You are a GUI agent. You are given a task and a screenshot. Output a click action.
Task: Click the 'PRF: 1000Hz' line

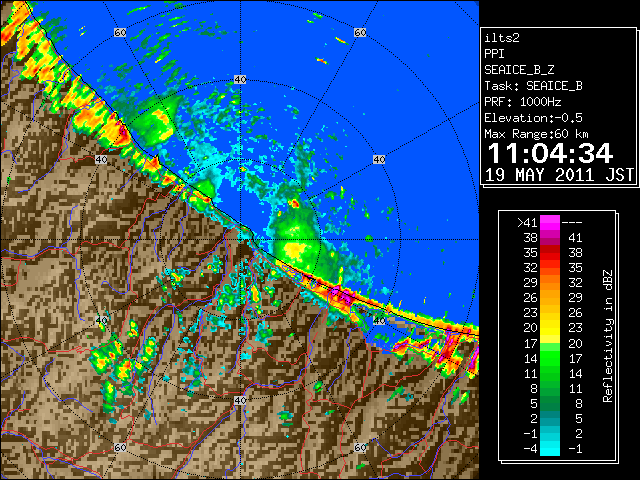point(522,102)
